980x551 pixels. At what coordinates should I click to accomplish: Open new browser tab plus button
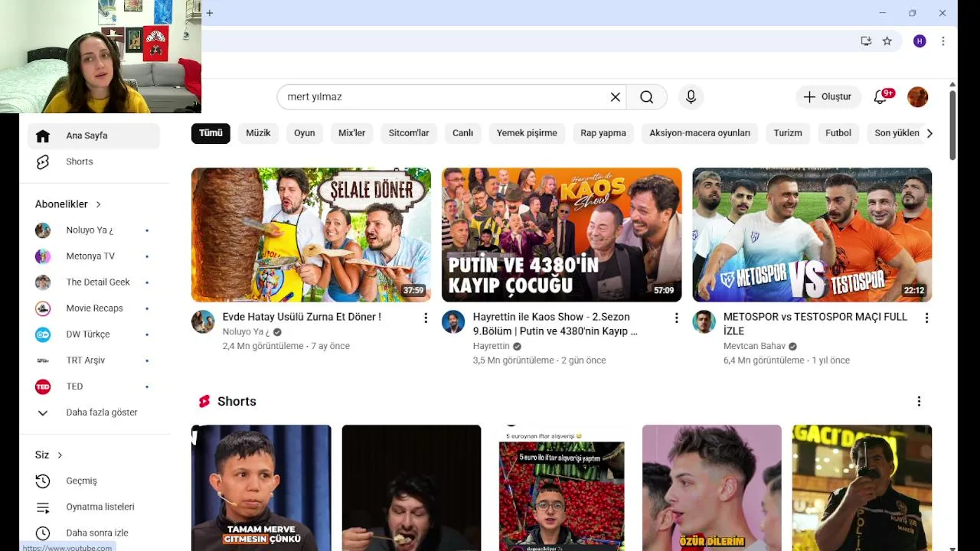(x=209, y=12)
